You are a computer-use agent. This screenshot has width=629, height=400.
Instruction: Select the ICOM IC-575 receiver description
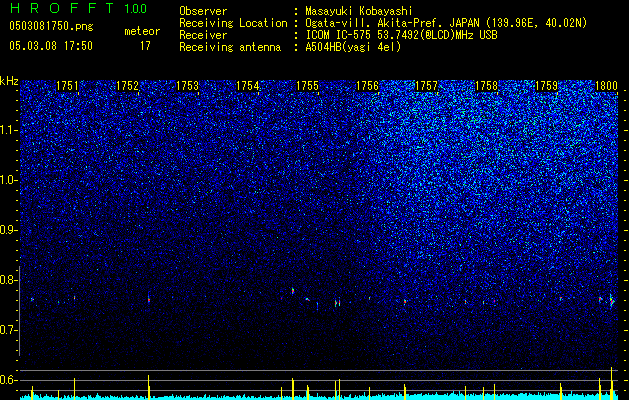pyautogui.click(x=401, y=35)
